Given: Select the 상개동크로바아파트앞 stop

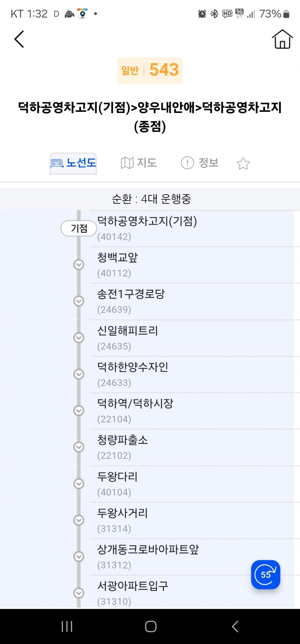Looking at the screenshot, I should (x=195, y=557).
